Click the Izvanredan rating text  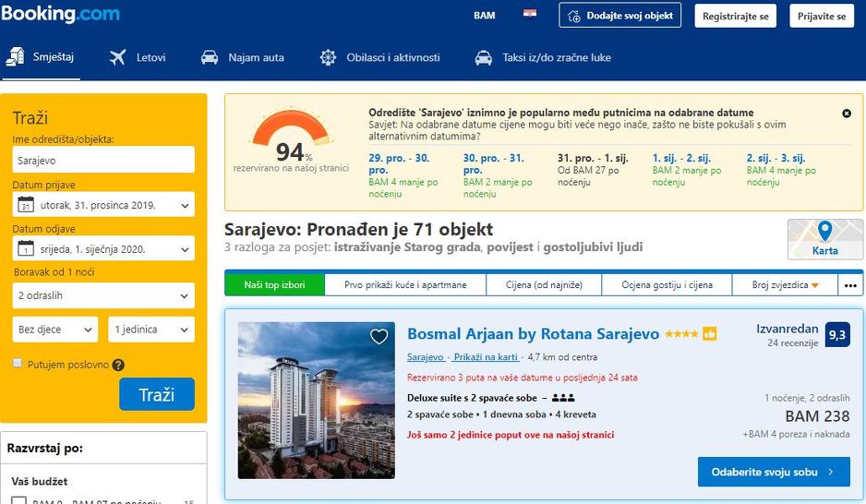tap(787, 329)
